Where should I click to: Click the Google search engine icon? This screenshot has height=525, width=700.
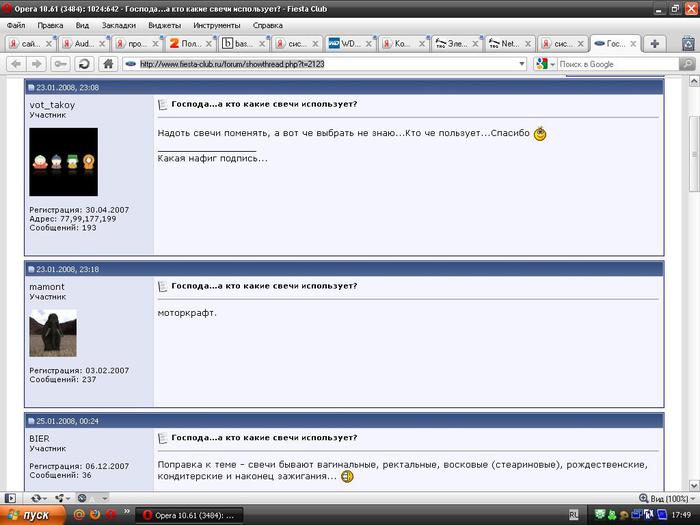(542, 64)
